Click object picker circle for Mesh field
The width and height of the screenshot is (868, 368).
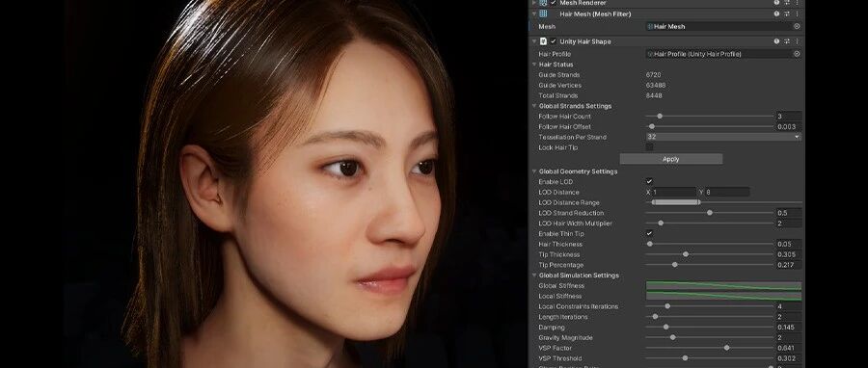(x=797, y=26)
